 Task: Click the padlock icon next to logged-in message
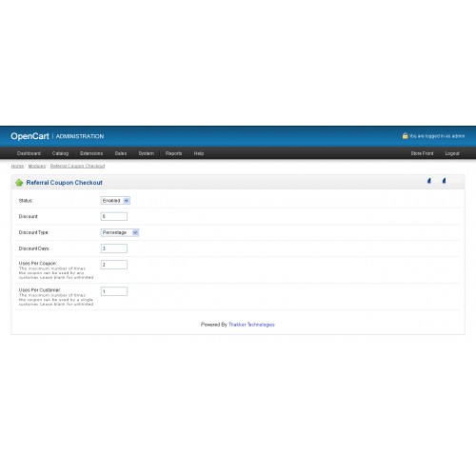(405, 136)
